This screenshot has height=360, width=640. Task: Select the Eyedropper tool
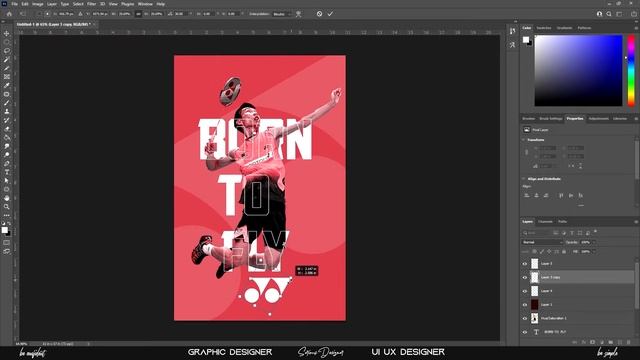7,85
